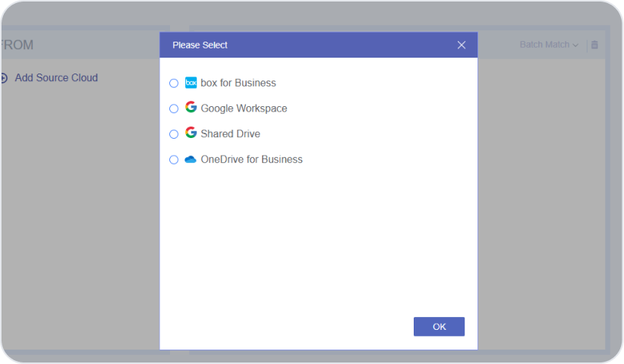Open the Batch Match dropdown
Viewport: 624px width, 364px height.
pos(549,45)
